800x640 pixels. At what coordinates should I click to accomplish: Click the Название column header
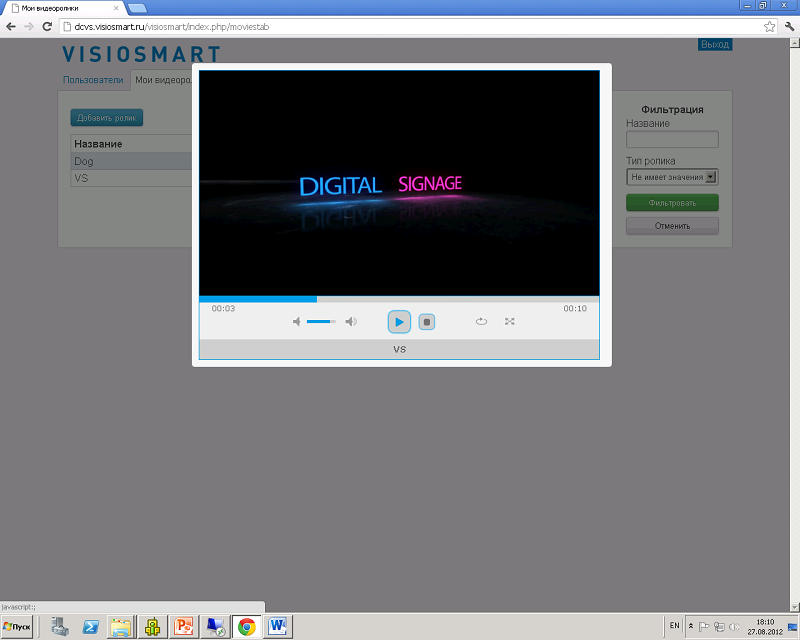(98, 144)
